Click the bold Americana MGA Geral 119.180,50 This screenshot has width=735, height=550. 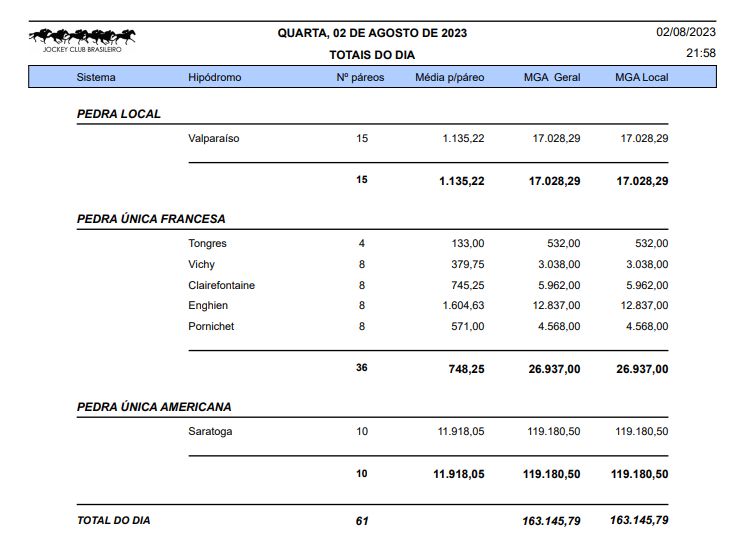pos(552,474)
